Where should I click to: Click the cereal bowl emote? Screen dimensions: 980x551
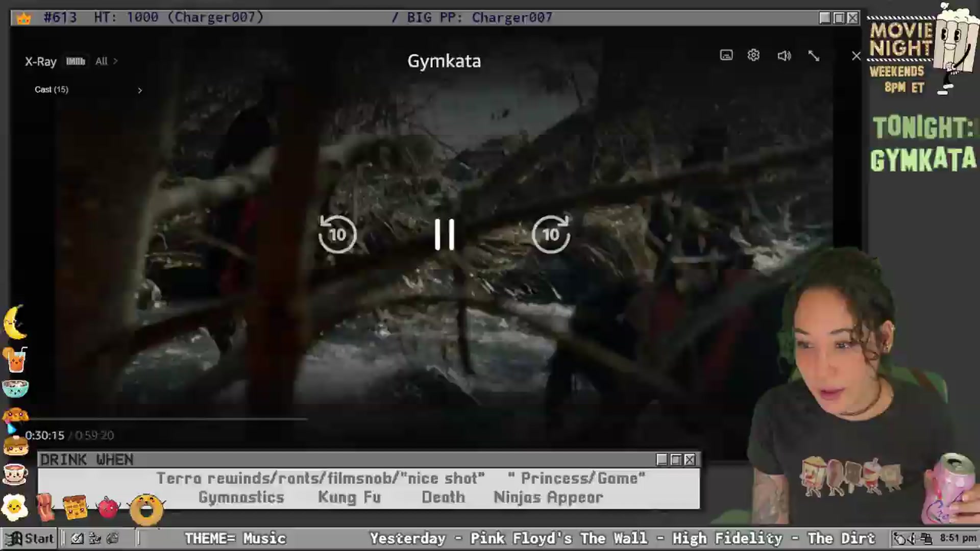point(15,388)
